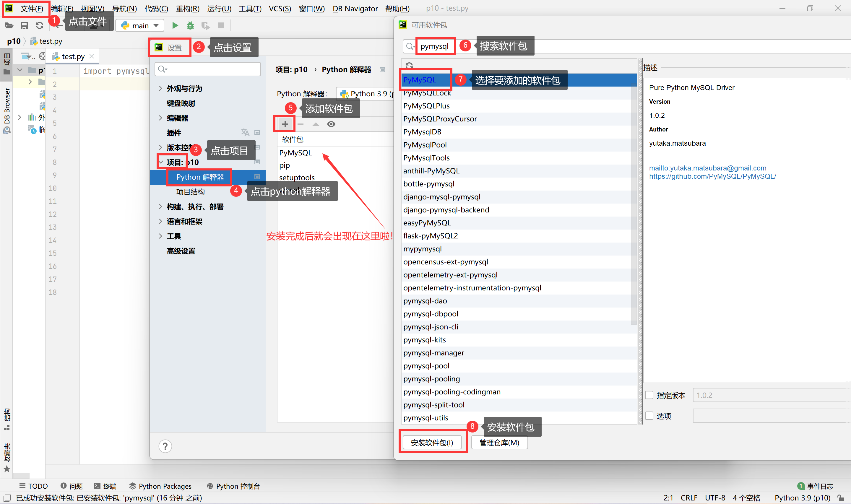The image size is (851, 504).
Task: Open the main run configuration dropdown
Action: pyautogui.click(x=139, y=25)
